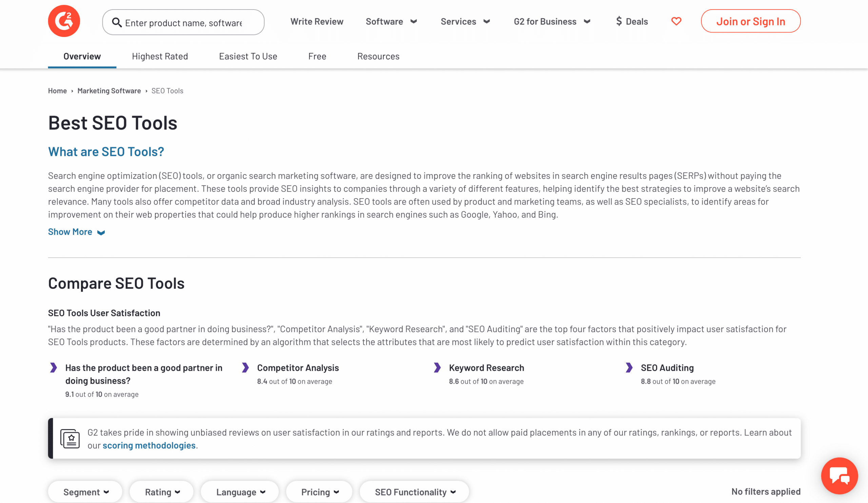Open the live chat bubble icon
The height and width of the screenshot is (503, 868).
[x=840, y=476]
